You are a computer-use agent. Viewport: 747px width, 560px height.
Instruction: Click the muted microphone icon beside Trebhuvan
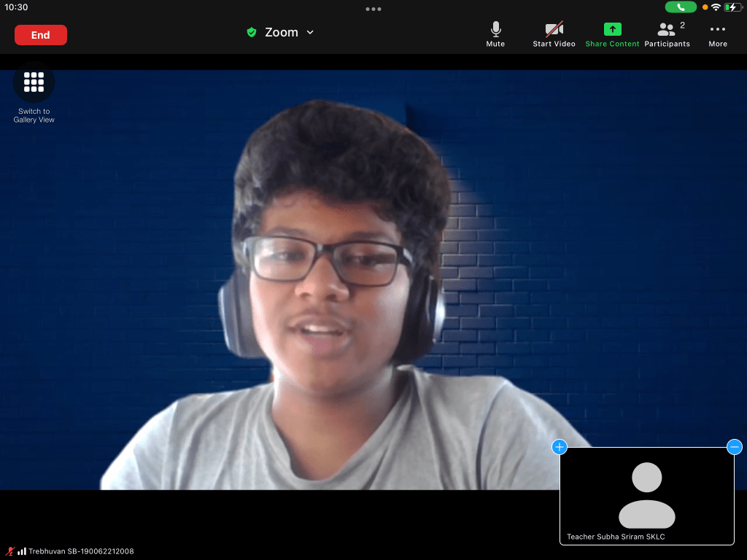10,551
